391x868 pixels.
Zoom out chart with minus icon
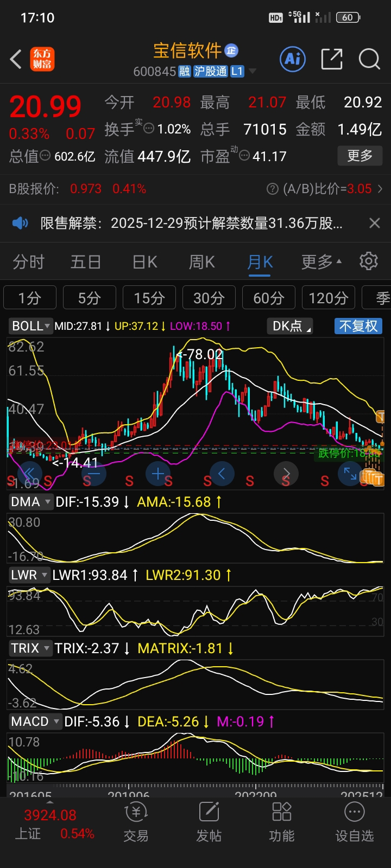94,474
